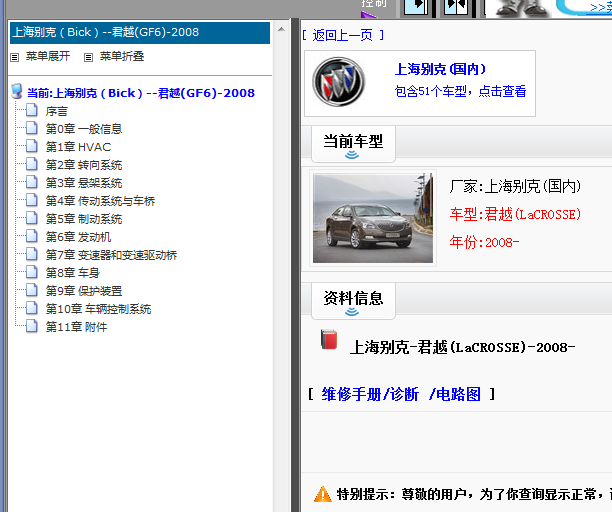Open 第11章 附件
This screenshot has width=612, height=512.
coord(76,327)
